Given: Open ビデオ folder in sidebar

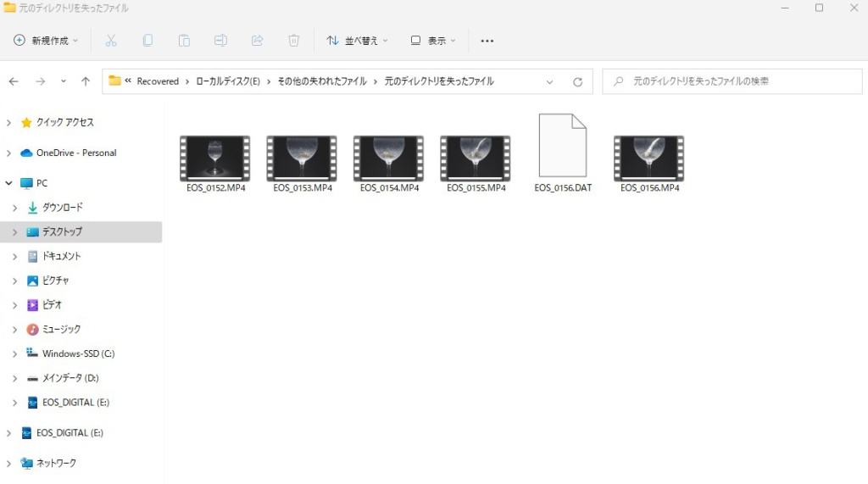Looking at the screenshot, I should click(x=52, y=305).
